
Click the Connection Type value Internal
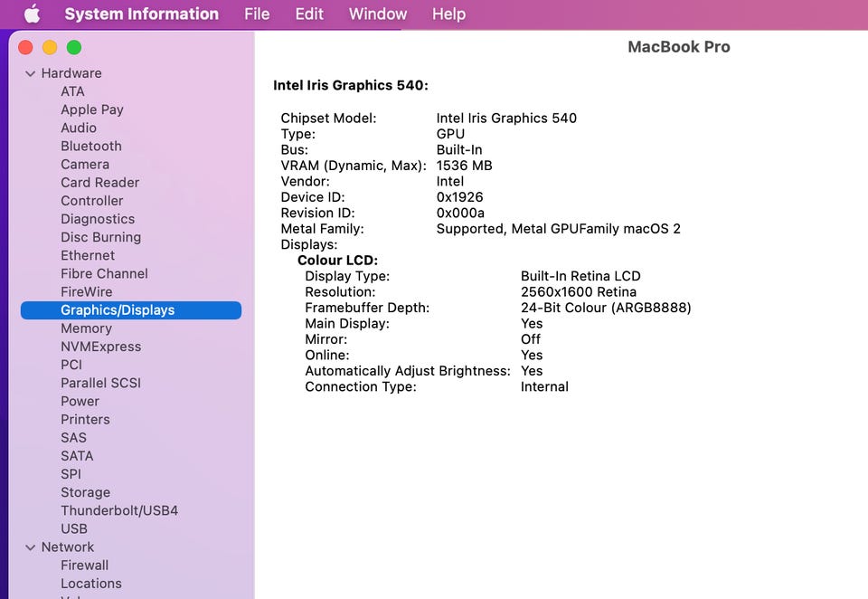(x=544, y=386)
